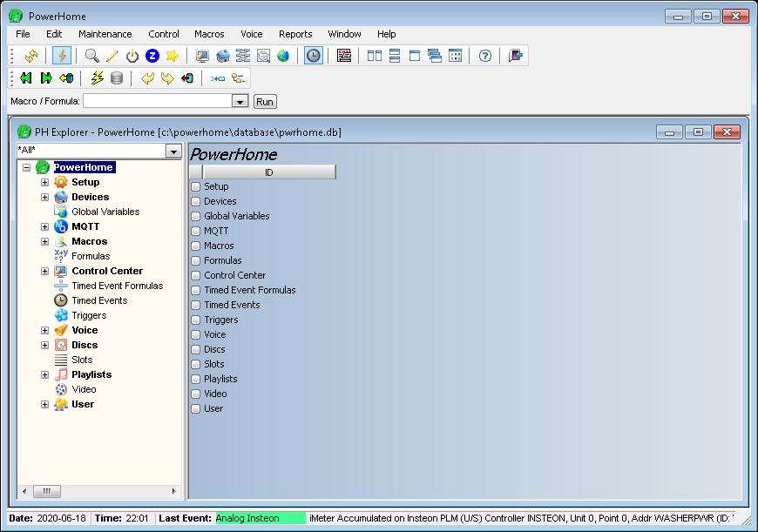This screenshot has width=758, height=532.
Task: Click the tile horizontally windows icon
Action: coord(395,56)
